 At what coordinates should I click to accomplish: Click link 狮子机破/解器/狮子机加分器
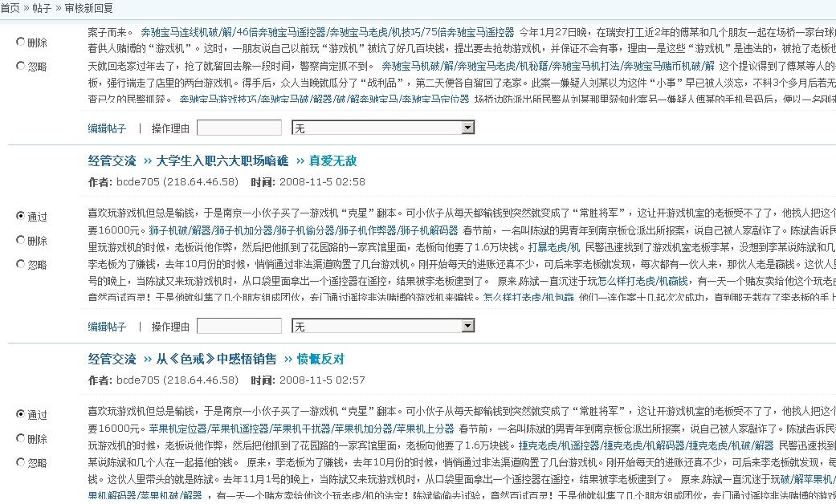point(304,230)
